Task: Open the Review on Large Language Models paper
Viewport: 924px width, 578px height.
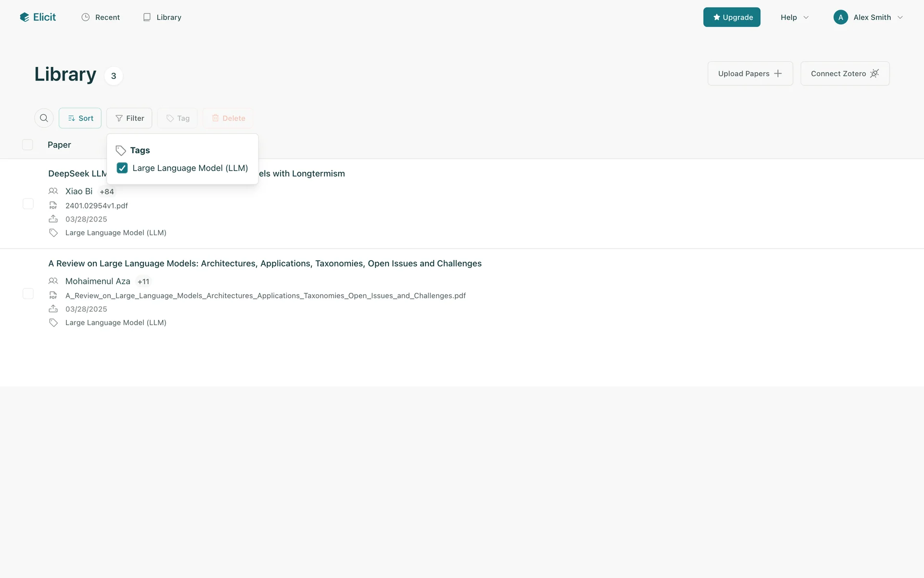Action: click(x=265, y=263)
